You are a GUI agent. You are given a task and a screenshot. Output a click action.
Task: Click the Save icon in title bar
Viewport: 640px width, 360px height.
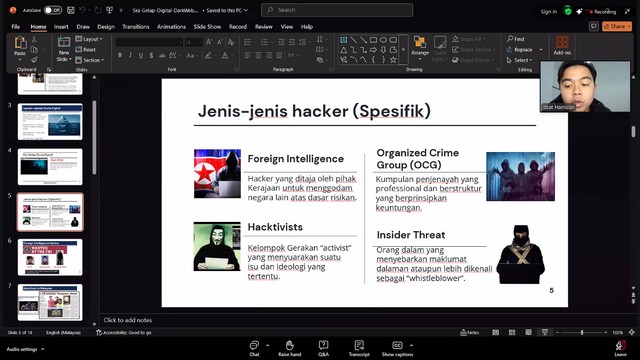pos(71,10)
